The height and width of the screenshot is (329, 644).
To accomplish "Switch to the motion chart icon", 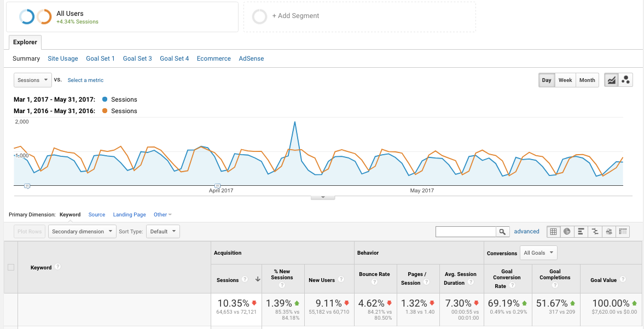I will [626, 80].
